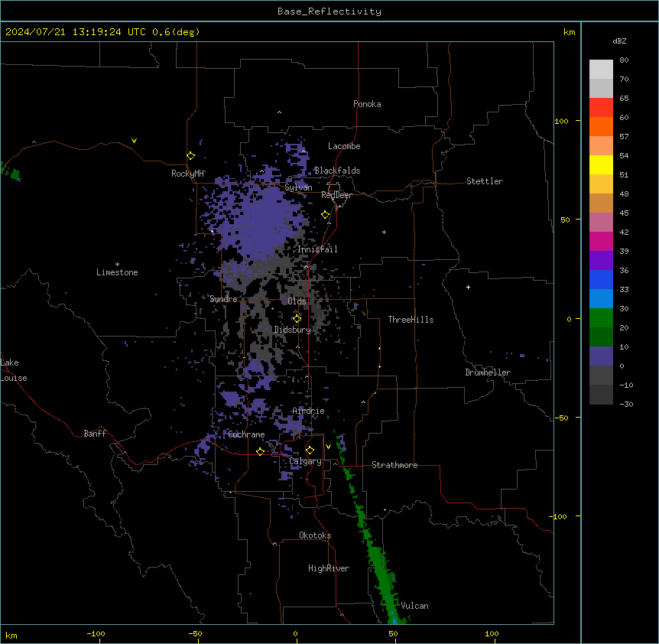Select the white 80–70 dBZ legend swatch
Image resolution: width=659 pixels, height=644 pixels.
pyautogui.click(x=601, y=70)
